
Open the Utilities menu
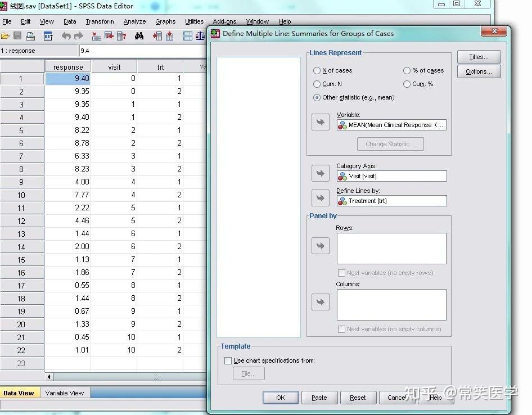(194, 21)
